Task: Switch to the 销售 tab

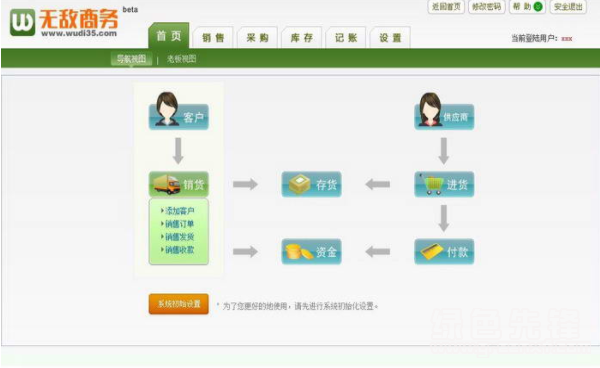Action: pos(213,37)
